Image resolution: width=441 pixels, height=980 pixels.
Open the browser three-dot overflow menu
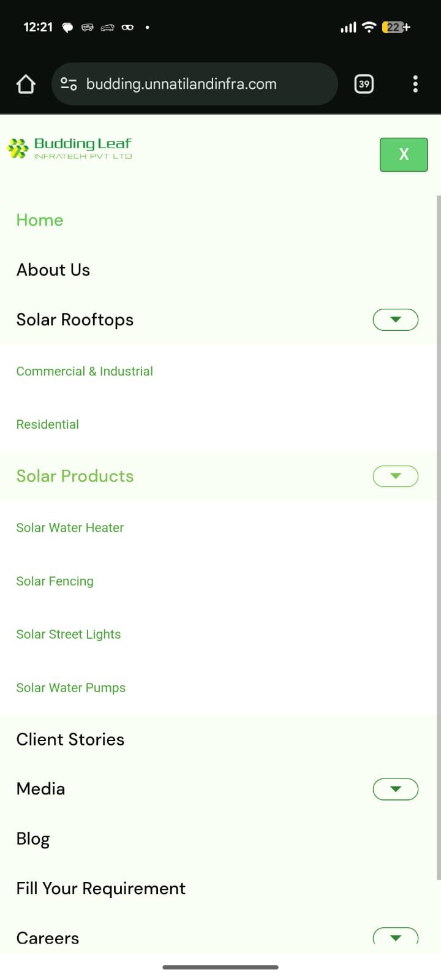415,84
